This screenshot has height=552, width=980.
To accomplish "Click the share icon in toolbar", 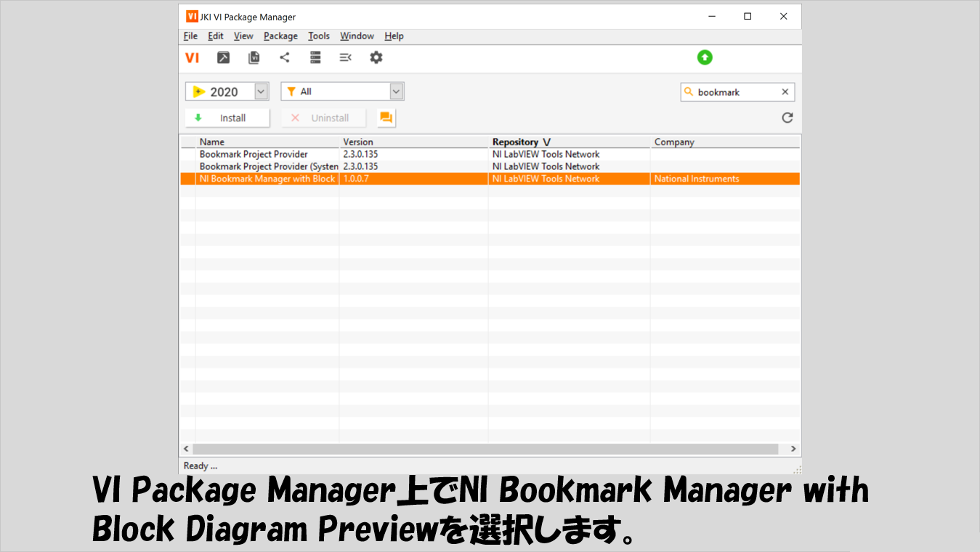I will click(285, 57).
